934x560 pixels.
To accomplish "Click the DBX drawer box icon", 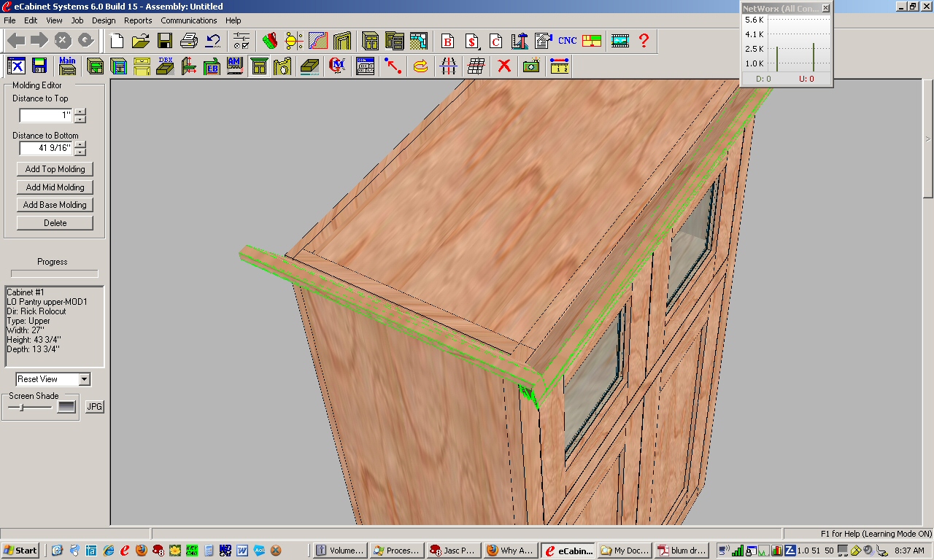I will (166, 66).
